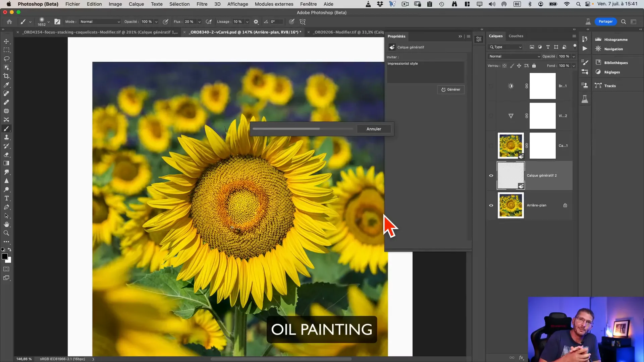The image size is (644, 362).
Task: Select the Gradient tool
Action: pyautogui.click(x=6, y=163)
